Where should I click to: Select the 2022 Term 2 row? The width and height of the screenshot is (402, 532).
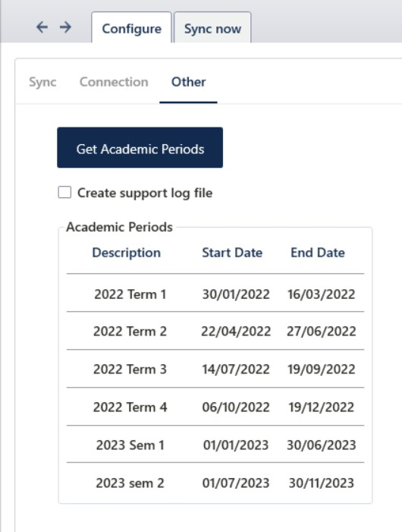pyautogui.click(x=215, y=331)
